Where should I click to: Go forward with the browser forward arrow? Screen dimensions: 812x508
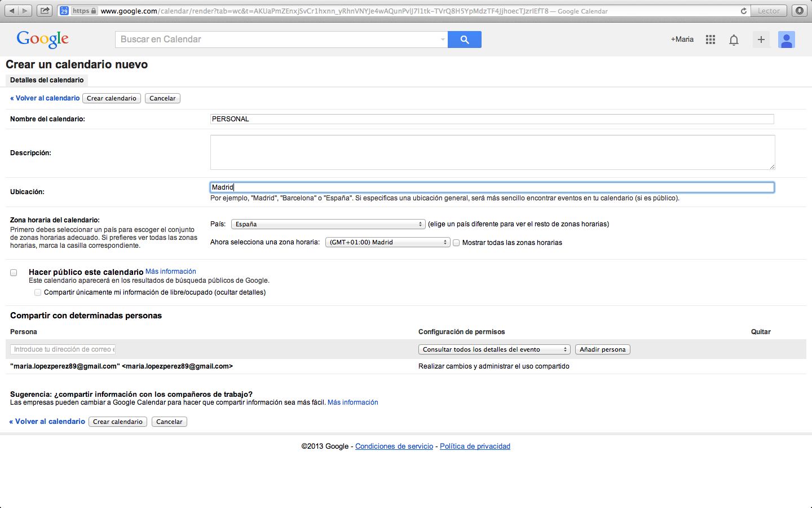click(x=25, y=11)
